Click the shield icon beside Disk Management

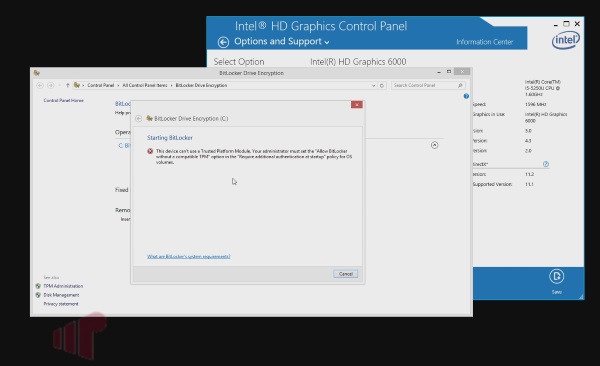pyautogui.click(x=38, y=295)
